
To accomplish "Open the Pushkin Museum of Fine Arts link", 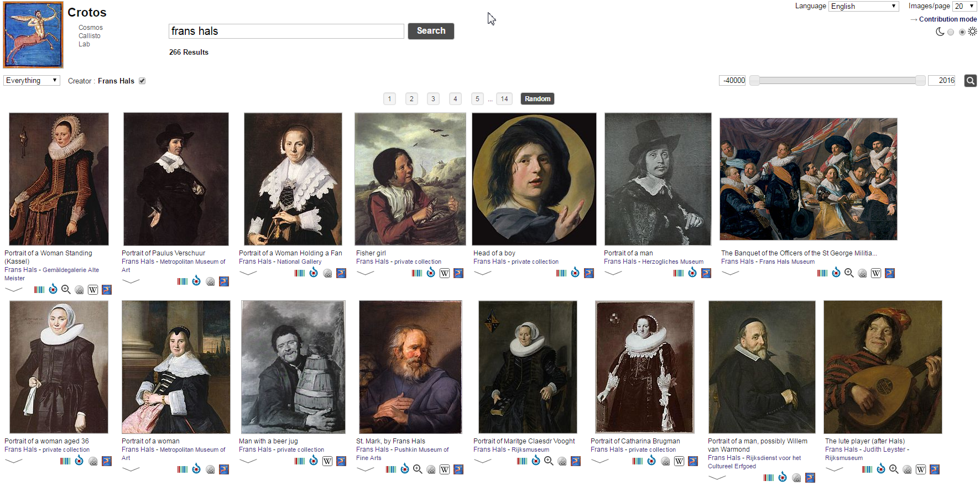I will coord(403,454).
